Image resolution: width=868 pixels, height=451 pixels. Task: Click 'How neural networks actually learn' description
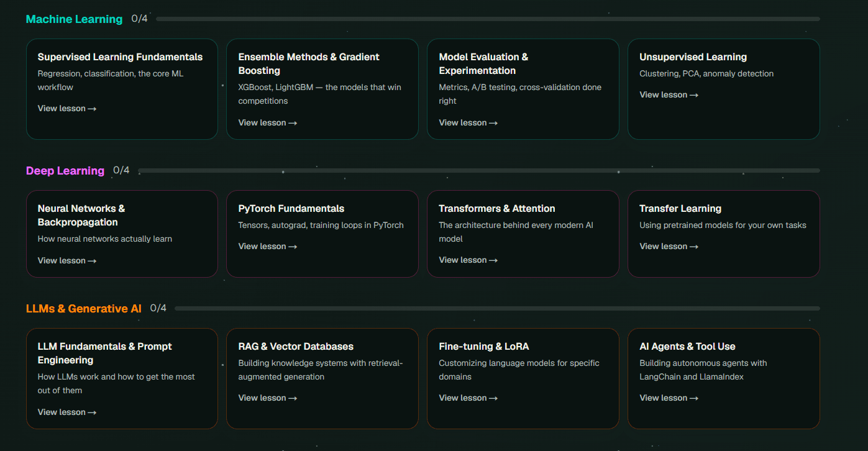click(x=105, y=239)
